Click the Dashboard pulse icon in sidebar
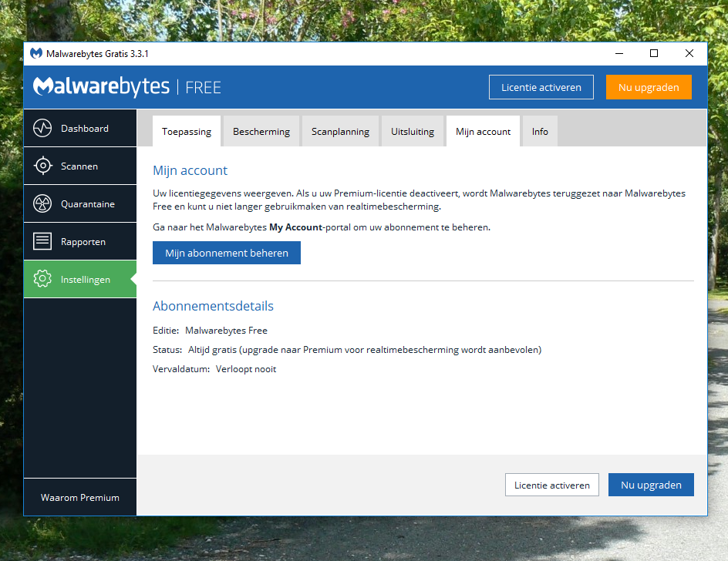The image size is (728, 561). 42,128
